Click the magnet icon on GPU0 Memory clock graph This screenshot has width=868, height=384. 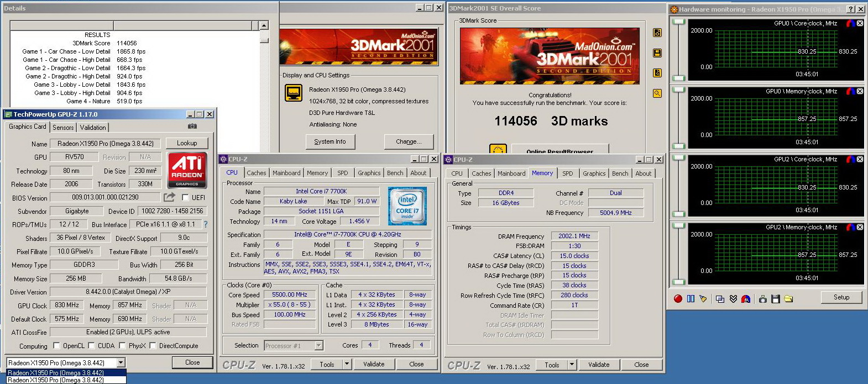[x=851, y=91]
